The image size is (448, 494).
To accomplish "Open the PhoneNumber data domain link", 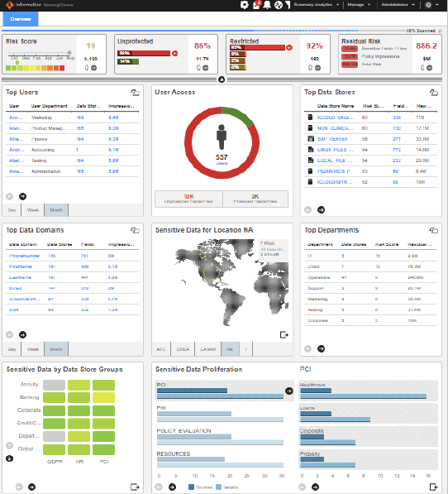I will coord(25,256).
